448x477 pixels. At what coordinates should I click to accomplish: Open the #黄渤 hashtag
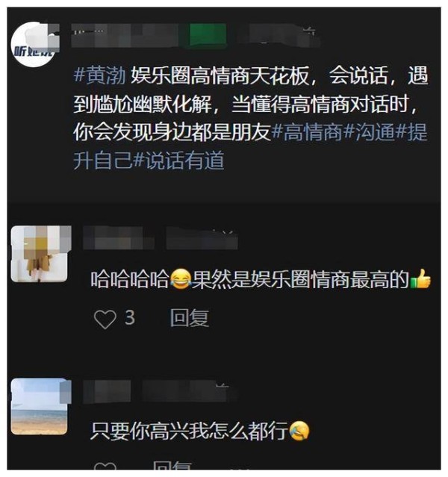(x=100, y=75)
